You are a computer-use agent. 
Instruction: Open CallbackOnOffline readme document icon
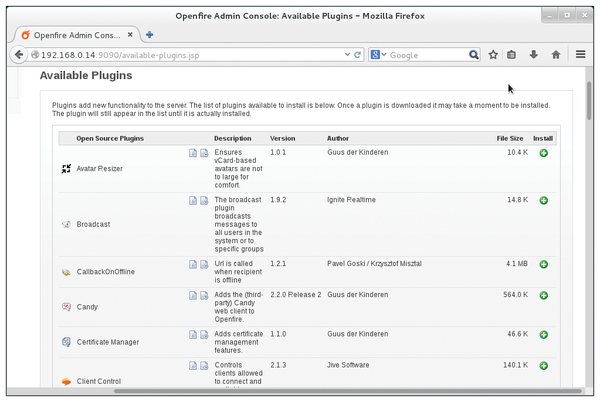pyautogui.click(x=193, y=264)
